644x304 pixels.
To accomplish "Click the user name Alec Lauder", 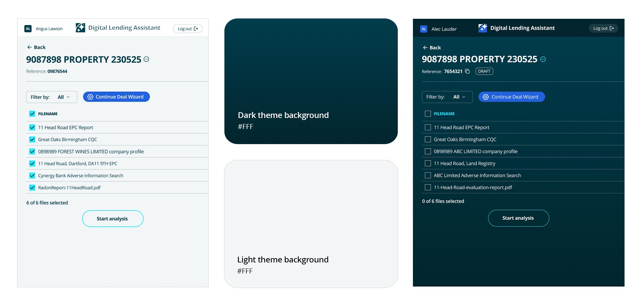I will coord(444,29).
